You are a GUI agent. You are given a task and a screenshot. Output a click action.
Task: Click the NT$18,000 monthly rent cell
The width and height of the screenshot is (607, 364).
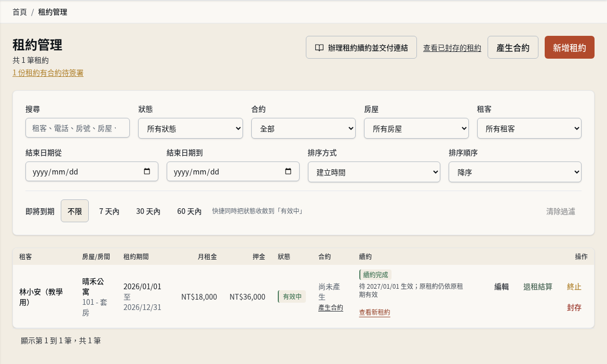point(199,297)
